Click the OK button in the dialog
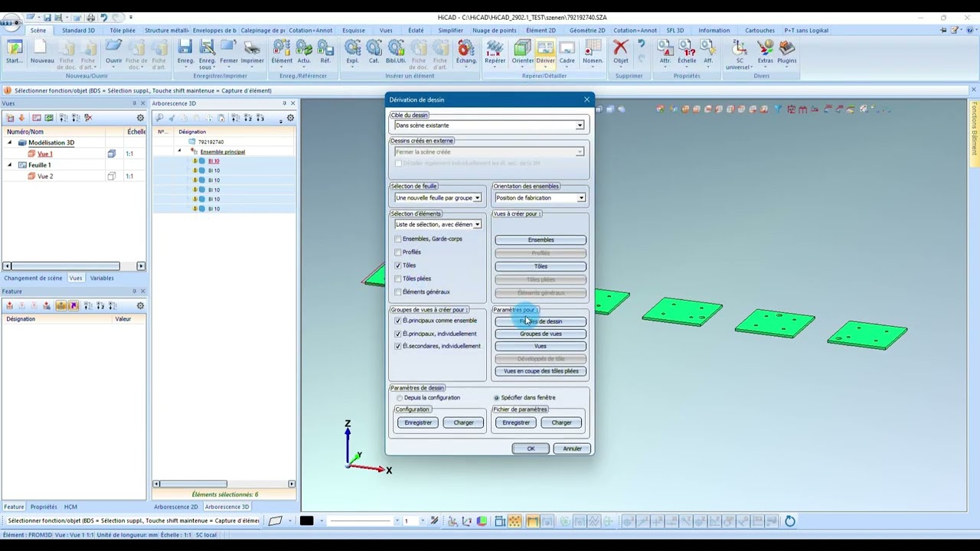This screenshot has height=551, width=980. click(x=531, y=449)
